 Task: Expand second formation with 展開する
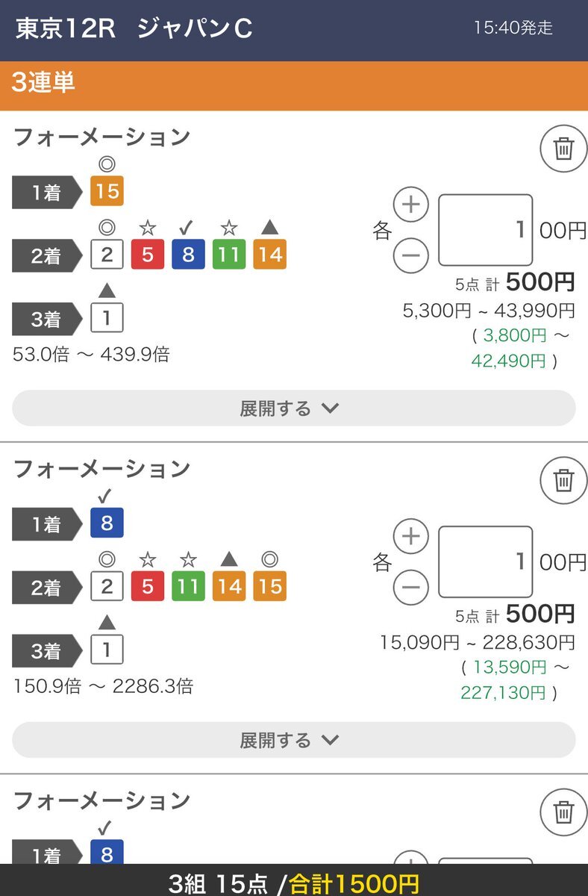click(x=294, y=740)
